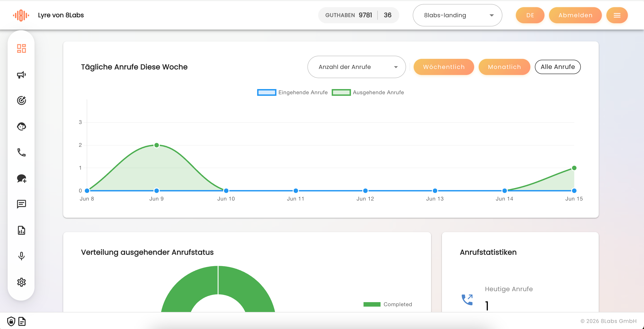The image size is (644, 329).
Task: Click the green data point on Jun 15
Action: pyautogui.click(x=574, y=168)
